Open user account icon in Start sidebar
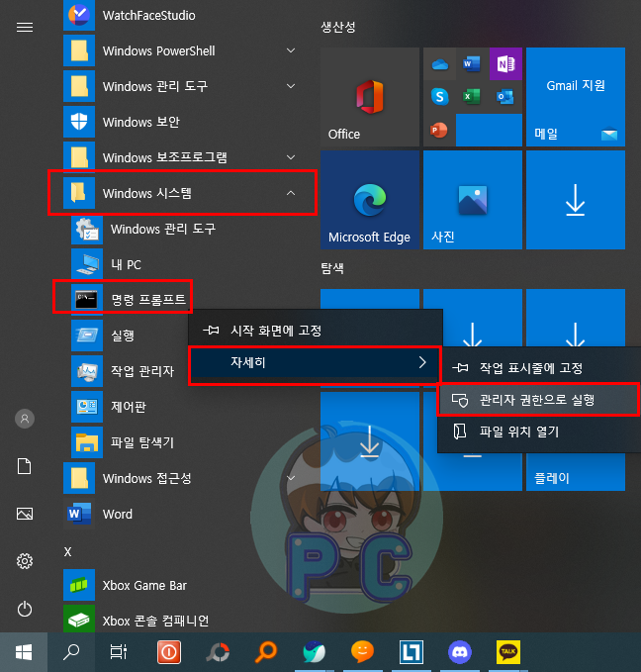Viewport: 641px width, 672px height. point(25,419)
